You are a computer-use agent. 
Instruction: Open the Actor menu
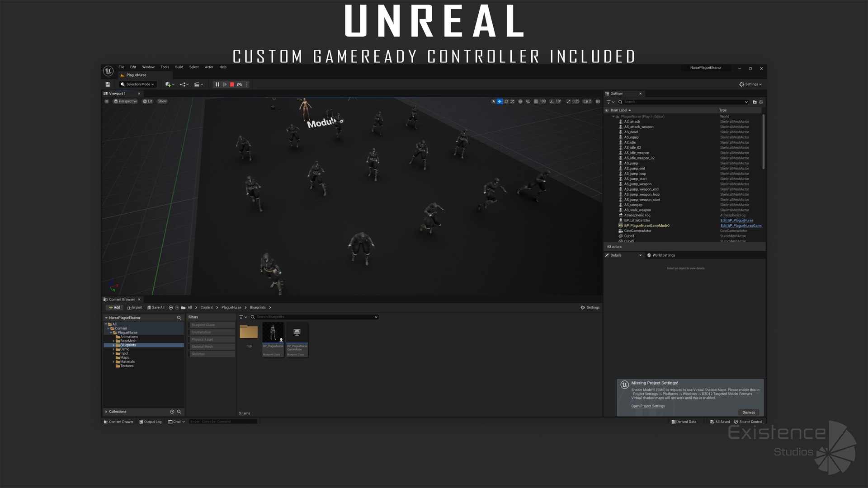[x=209, y=67]
